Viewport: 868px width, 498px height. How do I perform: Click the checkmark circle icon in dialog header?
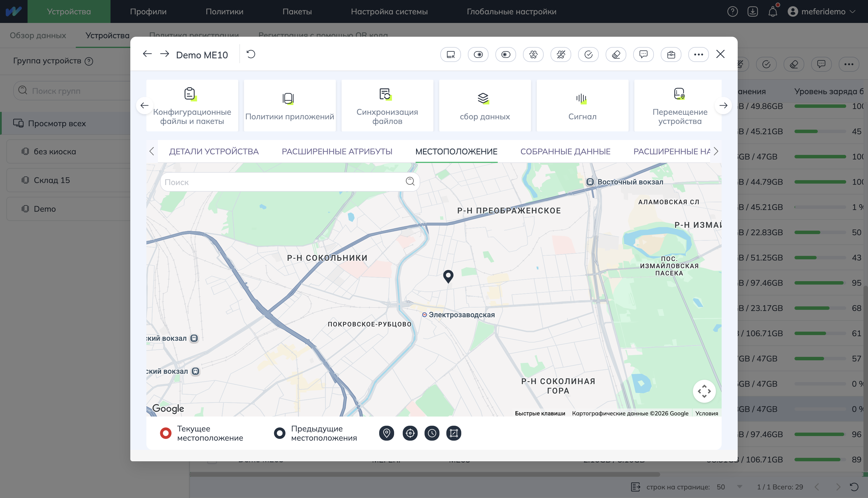pyautogui.click(x=588, y=55)
